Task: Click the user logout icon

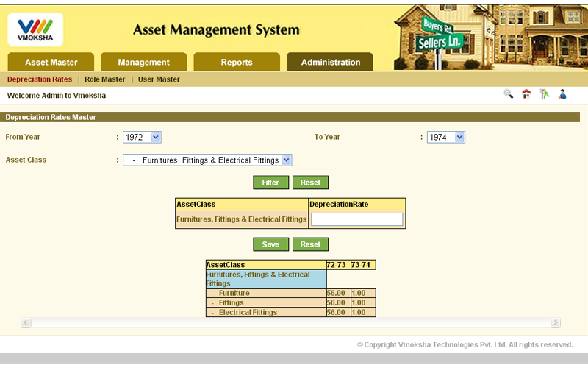Action: click(x=562, y=94)
